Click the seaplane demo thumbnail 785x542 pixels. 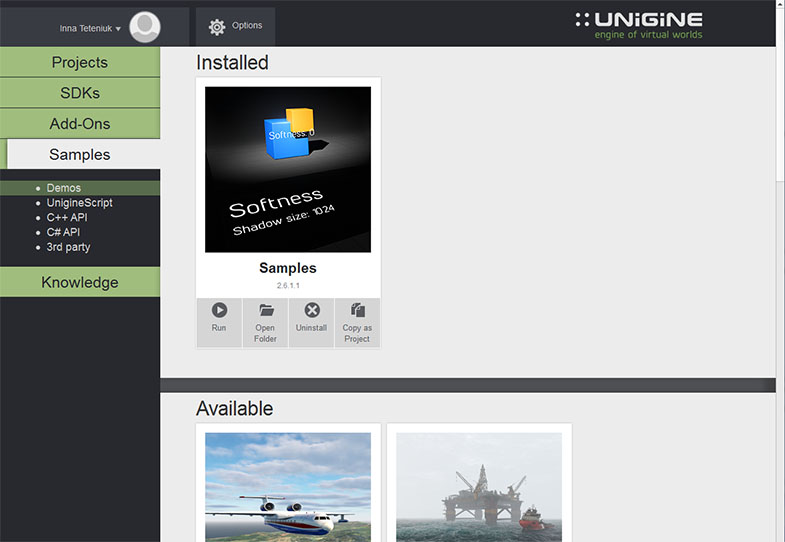288,487
